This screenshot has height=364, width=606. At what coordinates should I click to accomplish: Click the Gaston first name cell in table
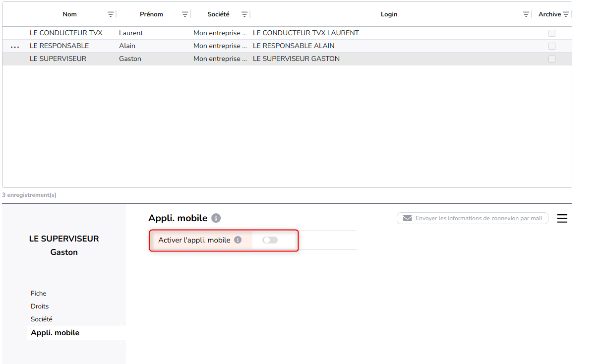[x=130, y=59]
